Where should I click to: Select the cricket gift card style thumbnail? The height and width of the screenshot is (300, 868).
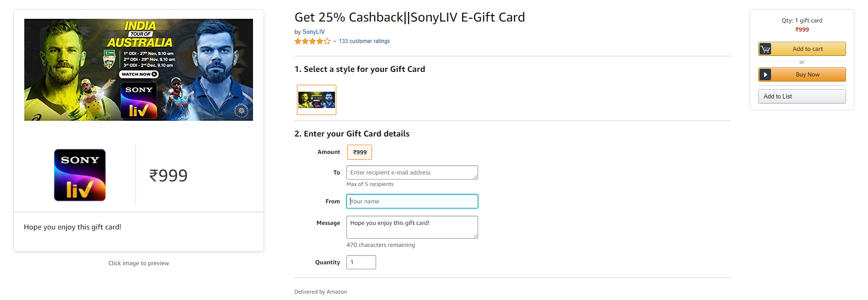[317, 100]
